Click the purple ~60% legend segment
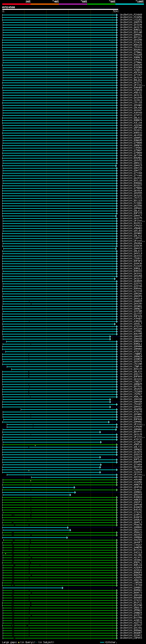The height and width of the screenshot is (644, 146). (x=73, y=4)
